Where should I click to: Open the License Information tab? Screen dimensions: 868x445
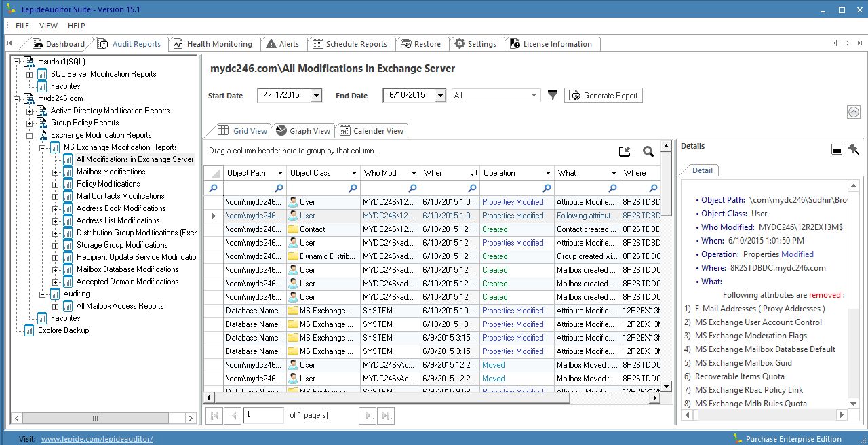click(551, 44)
